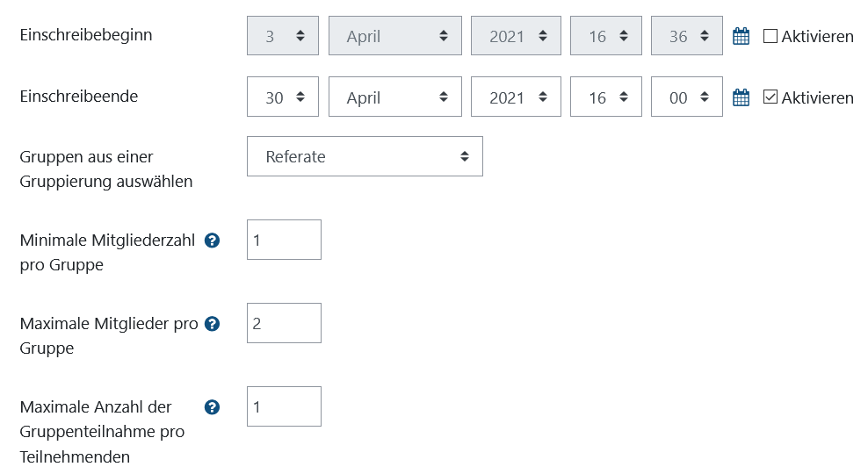This screenshot has width=868, height=474.
Task: Open the Einschreibeende month dropdown showing April
Action: point(394,97)
